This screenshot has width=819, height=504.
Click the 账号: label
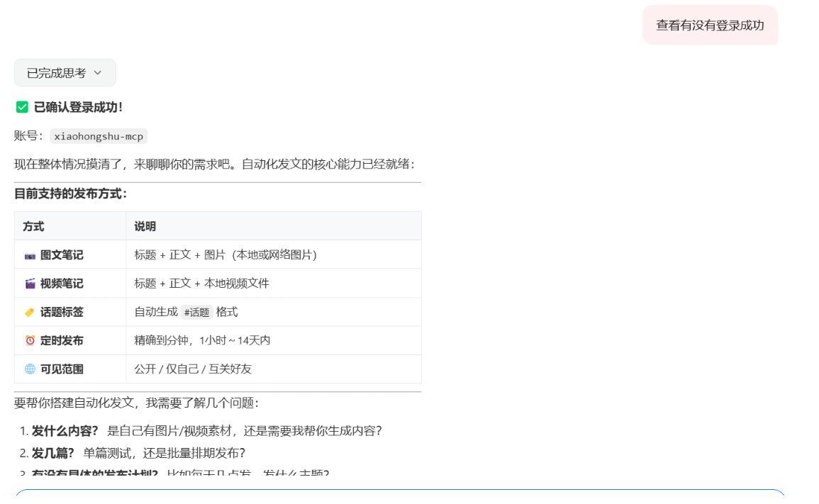coord(29,136)
